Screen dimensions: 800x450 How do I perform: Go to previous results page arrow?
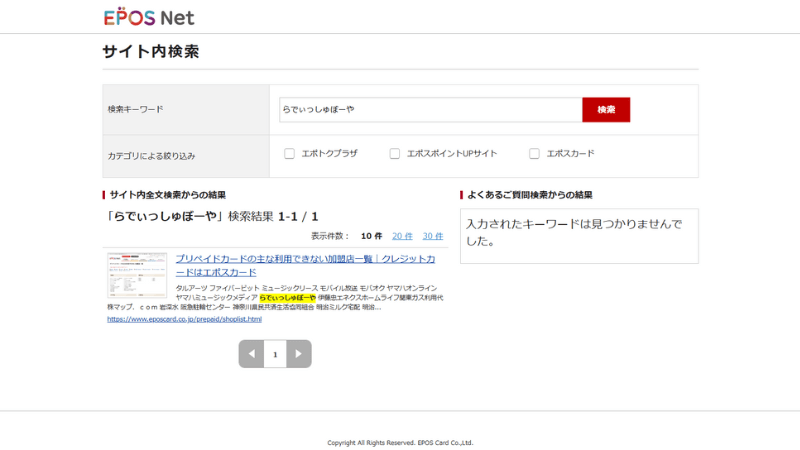click(251, 354)
